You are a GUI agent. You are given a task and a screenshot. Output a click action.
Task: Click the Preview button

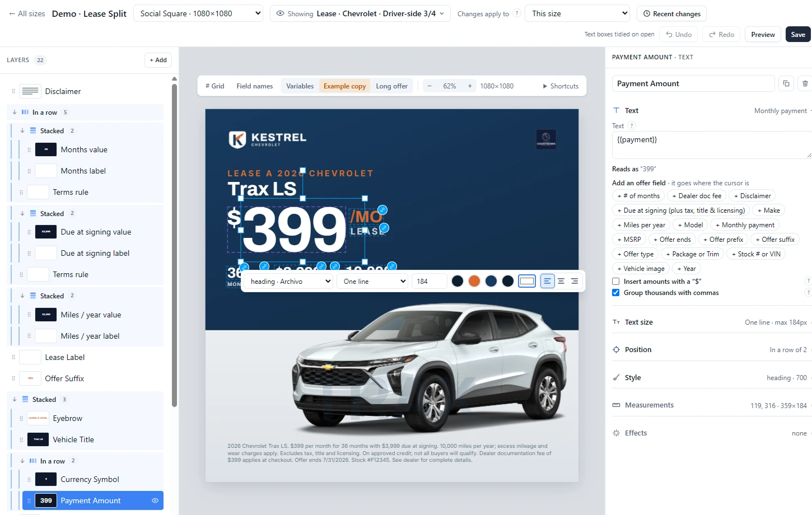click(763, 34)
